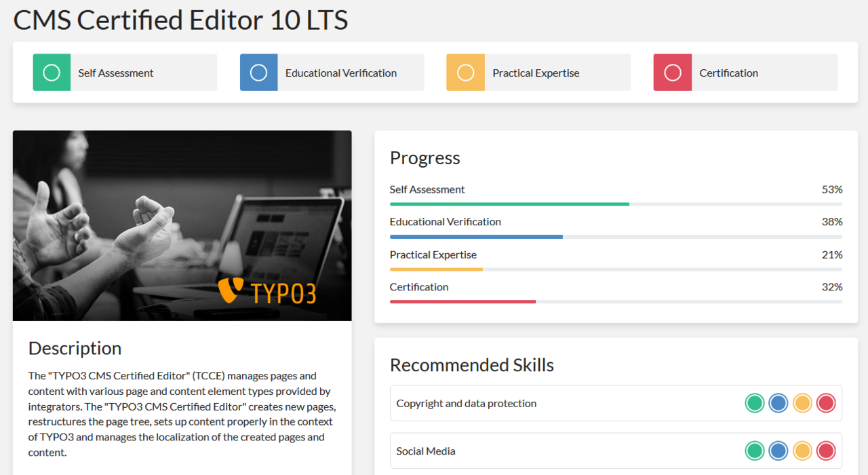Click the Self Assessment progress bar
This screenshot has width=868, height=475.
point(616,204)
